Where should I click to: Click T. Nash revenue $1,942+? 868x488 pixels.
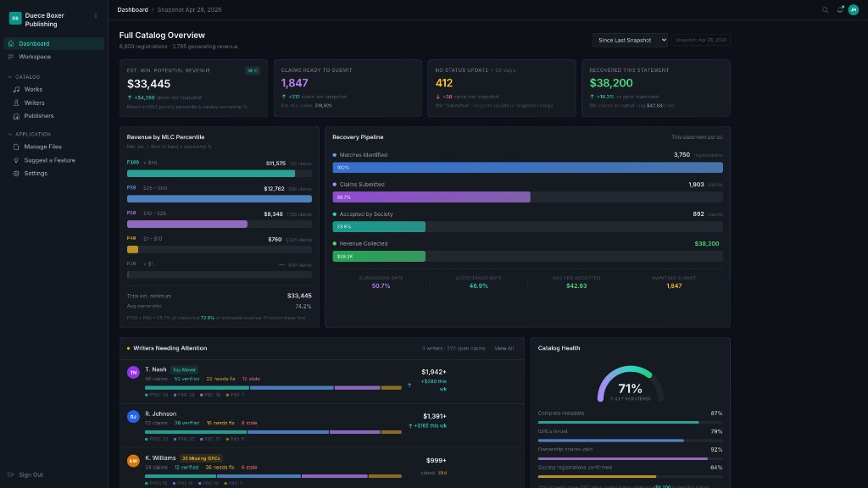pyautogui.click(x=434, y=373)
